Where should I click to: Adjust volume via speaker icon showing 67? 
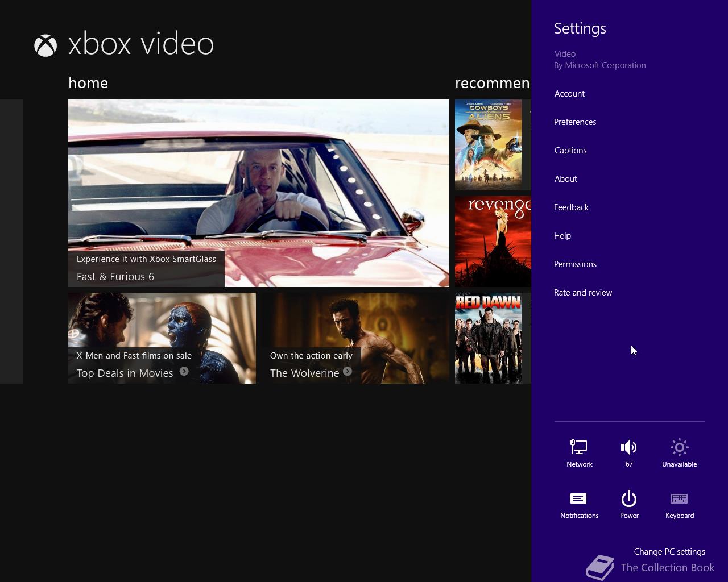(629, 447)
